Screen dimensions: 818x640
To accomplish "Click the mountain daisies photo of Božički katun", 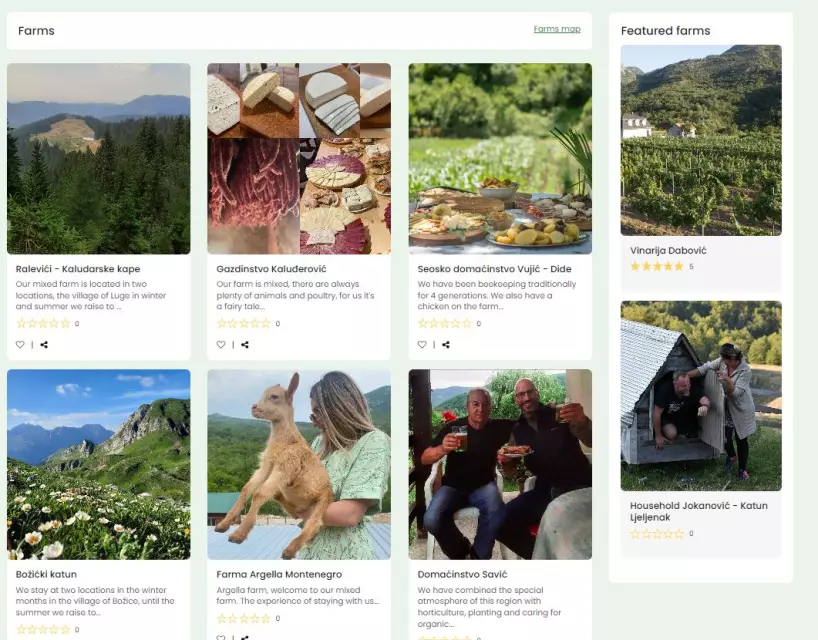I will click(x=98, y=464).
